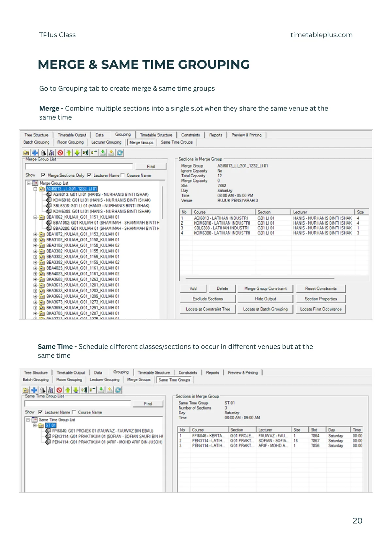The width and height of the screenshot is (392, 555).
Task: Click red prohibit icon in Same Time Groups toolbar
Action: [59, 390]
